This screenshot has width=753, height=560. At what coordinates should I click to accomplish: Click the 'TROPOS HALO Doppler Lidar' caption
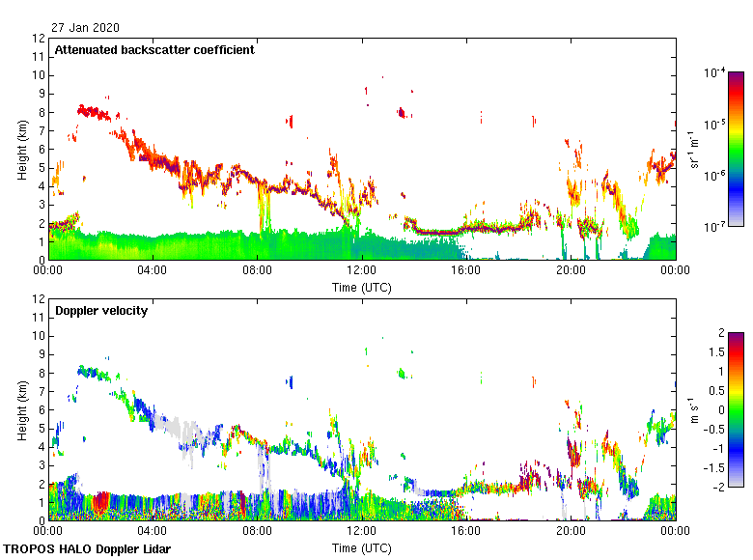coord(77,549)
